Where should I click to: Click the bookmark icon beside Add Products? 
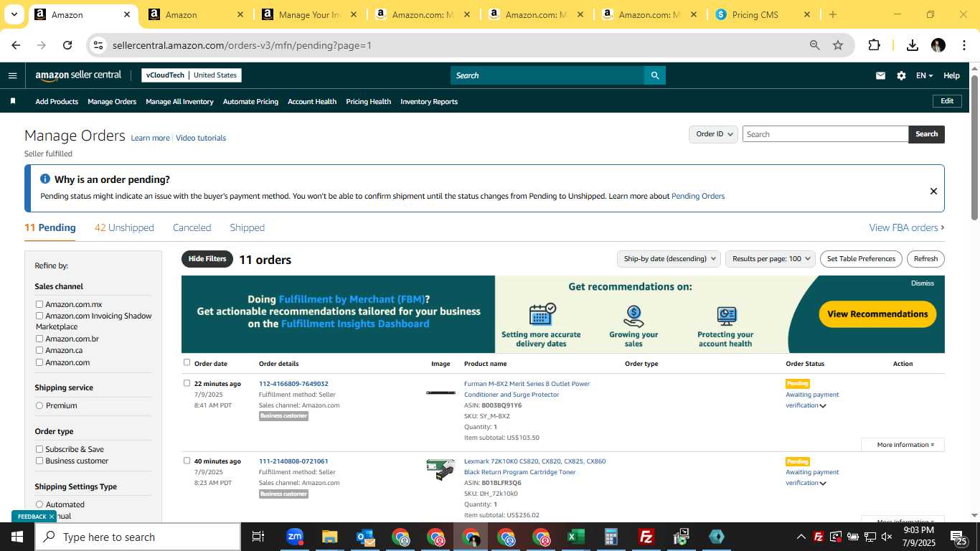(x=12, y=101)
